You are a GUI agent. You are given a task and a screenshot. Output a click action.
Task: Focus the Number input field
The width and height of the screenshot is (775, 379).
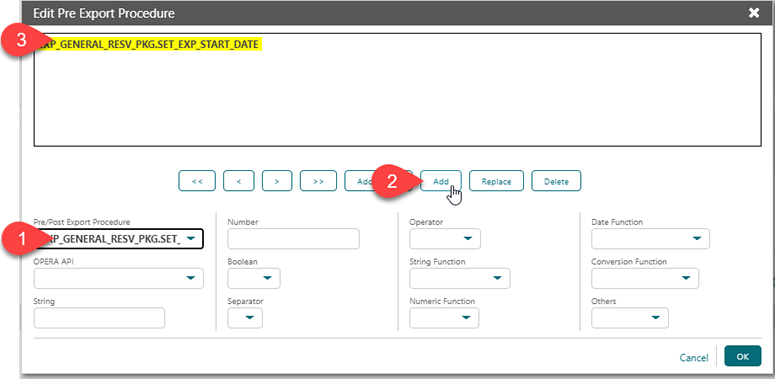(x=293, y=239)
